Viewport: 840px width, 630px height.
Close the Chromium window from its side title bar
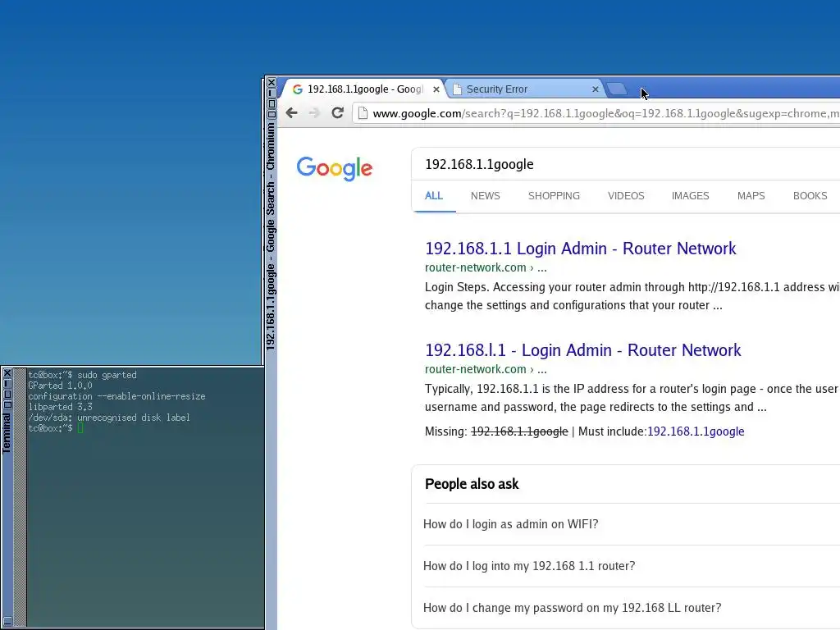click(x=272, y=83)
